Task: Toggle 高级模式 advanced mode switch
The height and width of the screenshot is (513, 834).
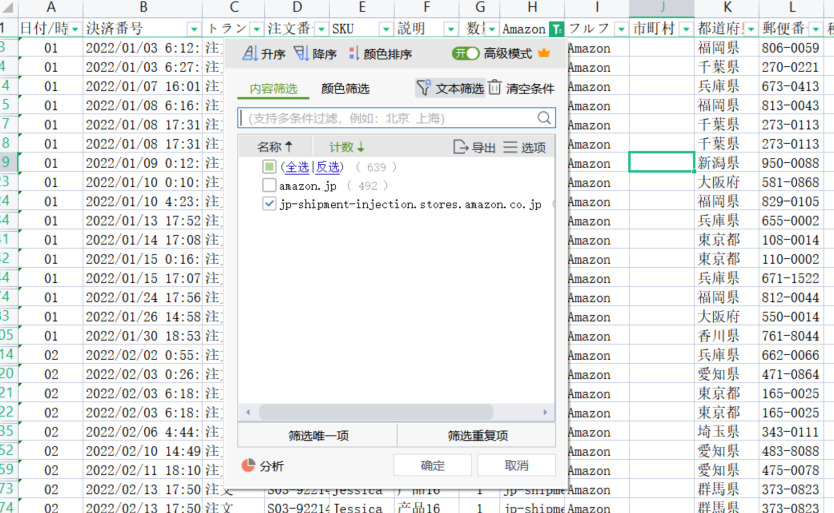Action: pos(465,53)
